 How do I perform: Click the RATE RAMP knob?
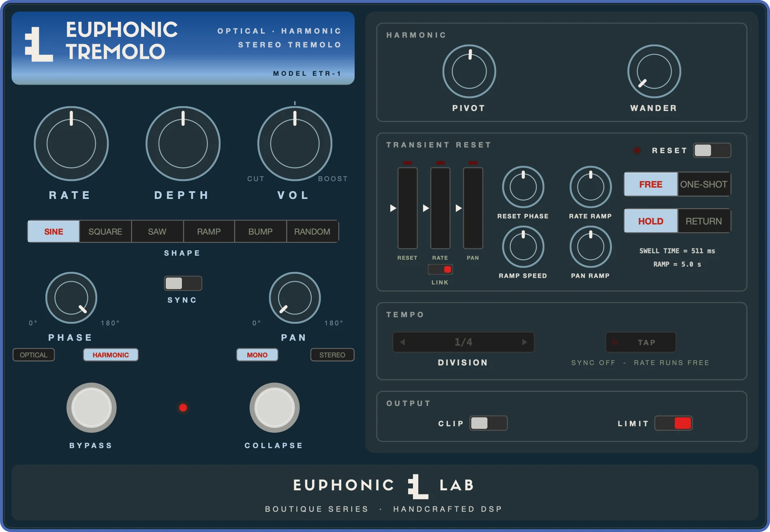(591, 187)
